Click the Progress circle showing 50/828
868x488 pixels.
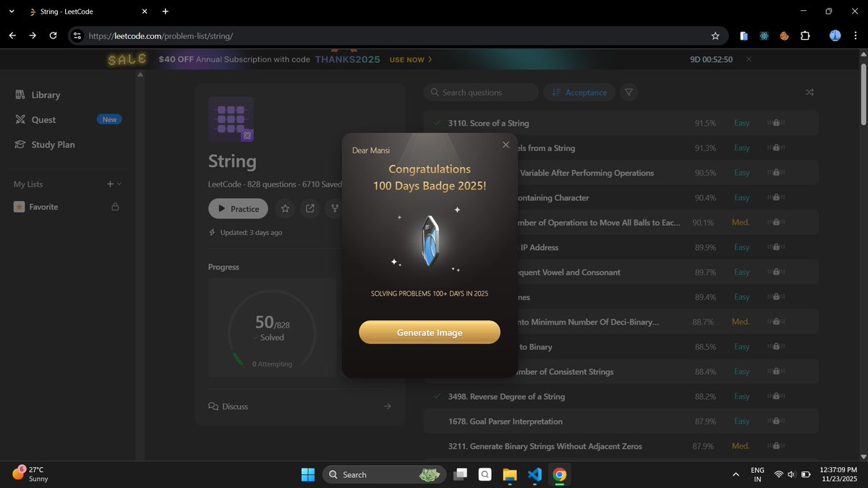coord(272,333)
